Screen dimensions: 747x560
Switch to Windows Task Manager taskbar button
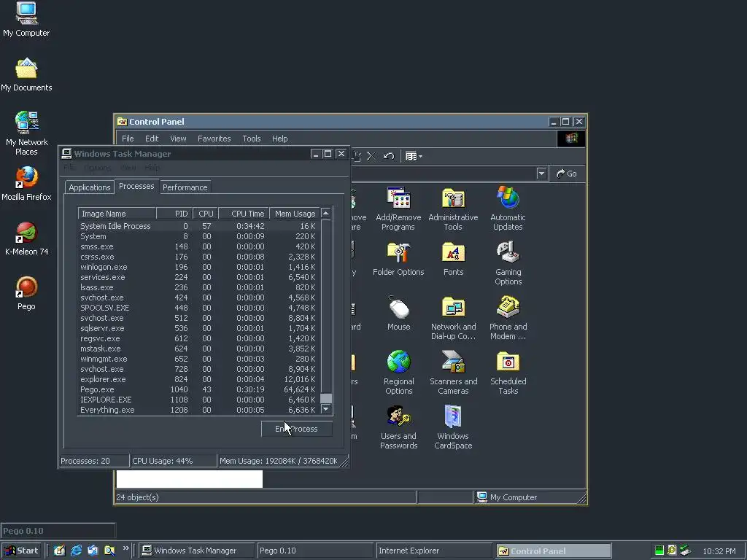[196, 551]
